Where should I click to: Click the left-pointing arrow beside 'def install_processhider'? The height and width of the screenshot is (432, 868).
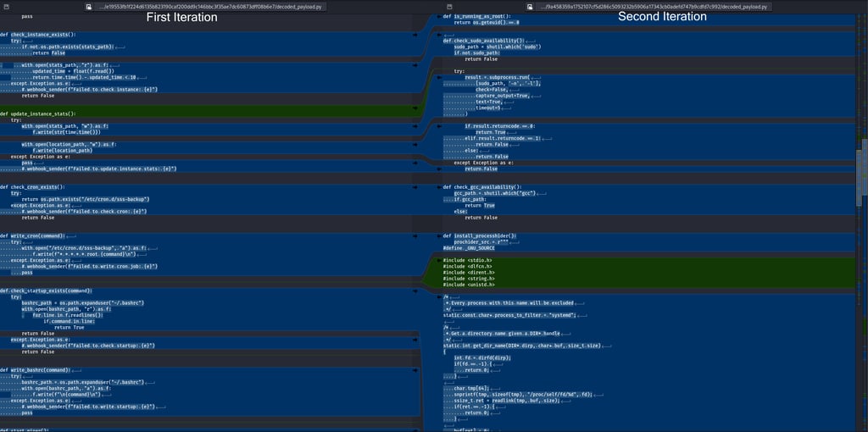point(438,235)
